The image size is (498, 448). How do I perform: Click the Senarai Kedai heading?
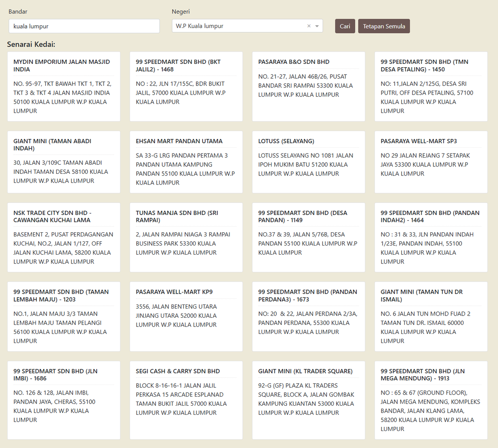tap(31, 44)
